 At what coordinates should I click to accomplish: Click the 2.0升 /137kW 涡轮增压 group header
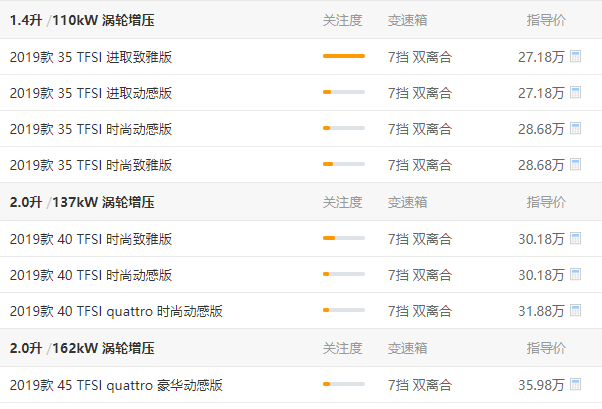click(x=82, y=202)
